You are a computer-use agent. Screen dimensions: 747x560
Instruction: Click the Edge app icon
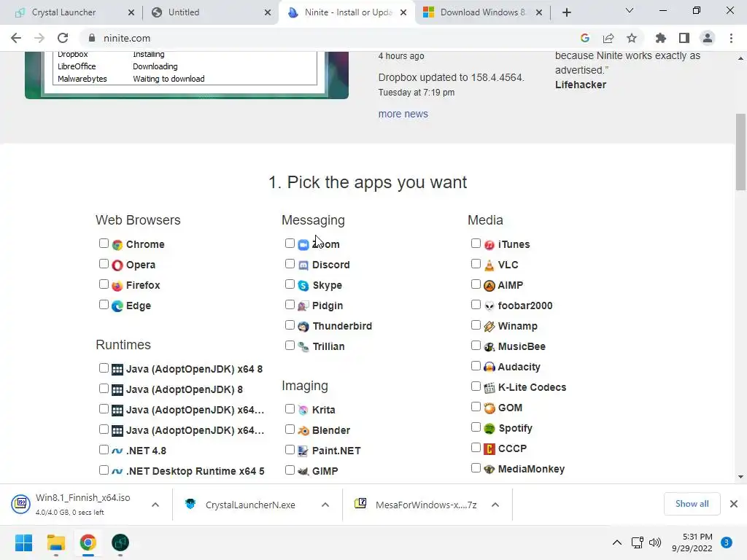point(117,306)
